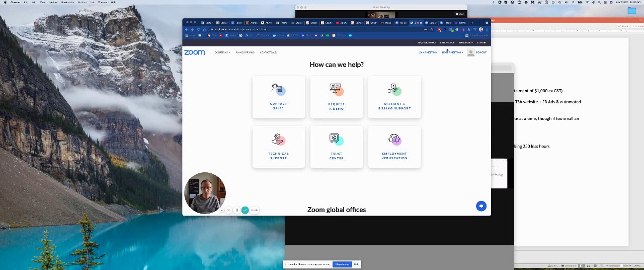Click the Zoom logo in the header
The width and height of the screenshot is (644, 270).
pyautogui.click(x=194, y=52)
